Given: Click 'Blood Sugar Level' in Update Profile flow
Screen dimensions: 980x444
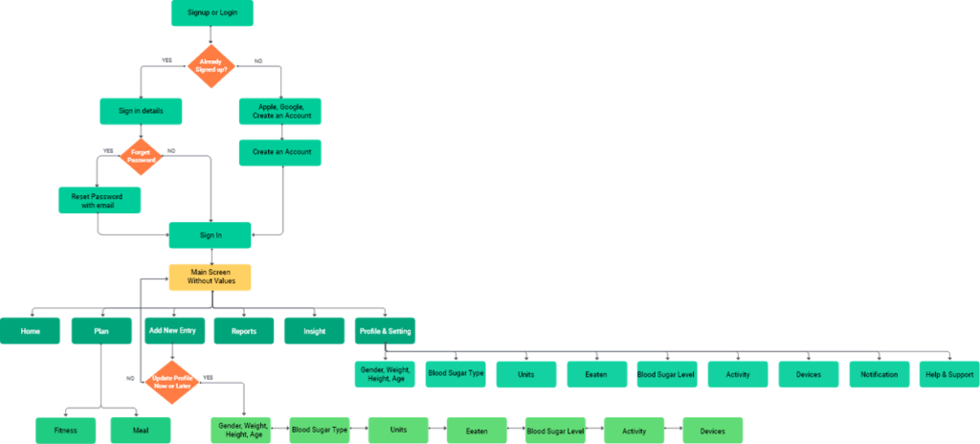Looking at the screenshot, I should (556, 431).
